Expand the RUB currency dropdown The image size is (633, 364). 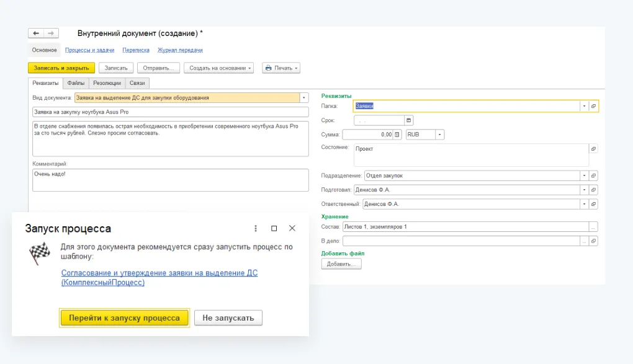coord(439,134)
